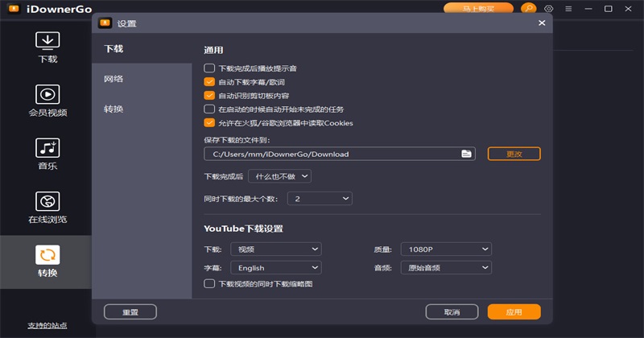This screenshot has height=338, width=644.
Task: Uncheck 自动下载字幕/歌词 option
Action: (209, 82)
